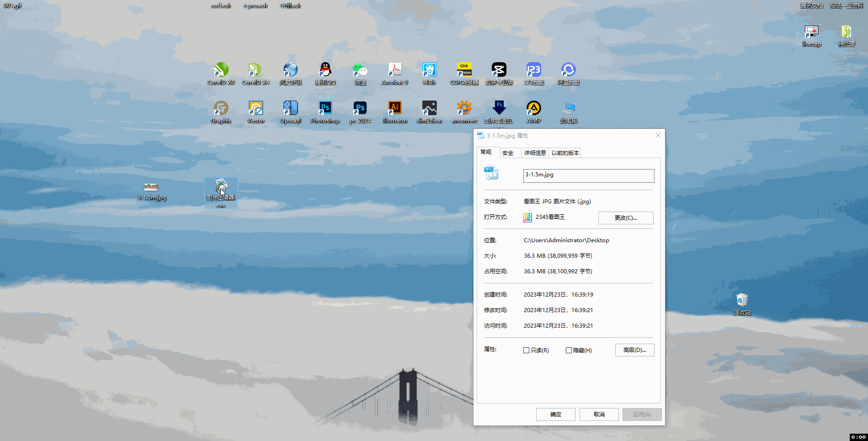
Task: Open the 详细信息 tab
Action: click(535, 153)
